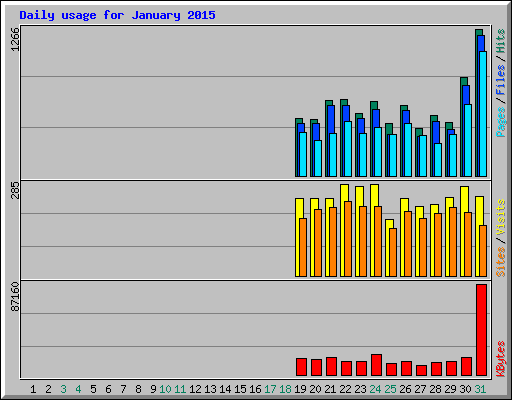The image size is (512, 400).
Task: Click the red KBytes bar above day 24
Action: click(376, 365)
